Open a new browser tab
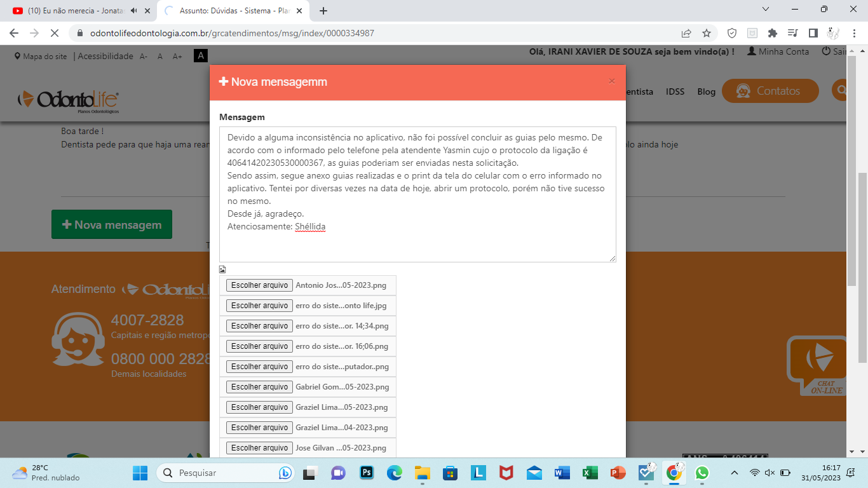Image resolution: width=868 pixels, height=488 pixels. 323,11
